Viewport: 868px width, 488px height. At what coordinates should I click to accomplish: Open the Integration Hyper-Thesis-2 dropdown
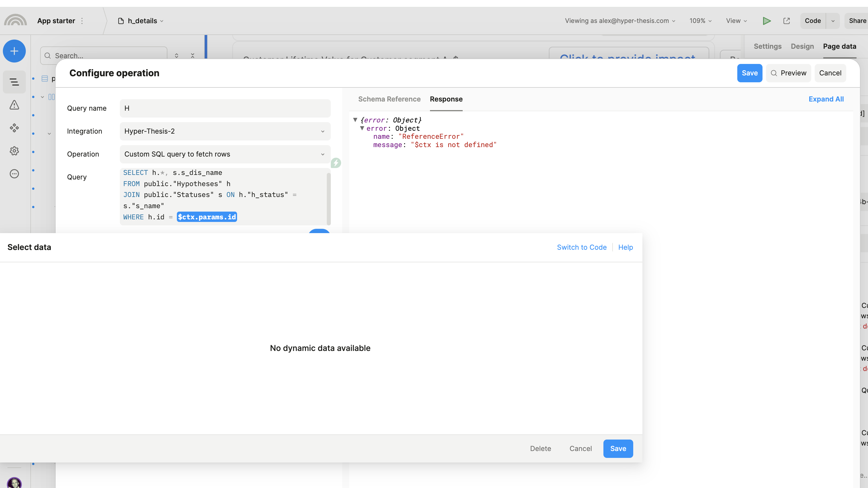pyautogui.click(x=225, y=131)
